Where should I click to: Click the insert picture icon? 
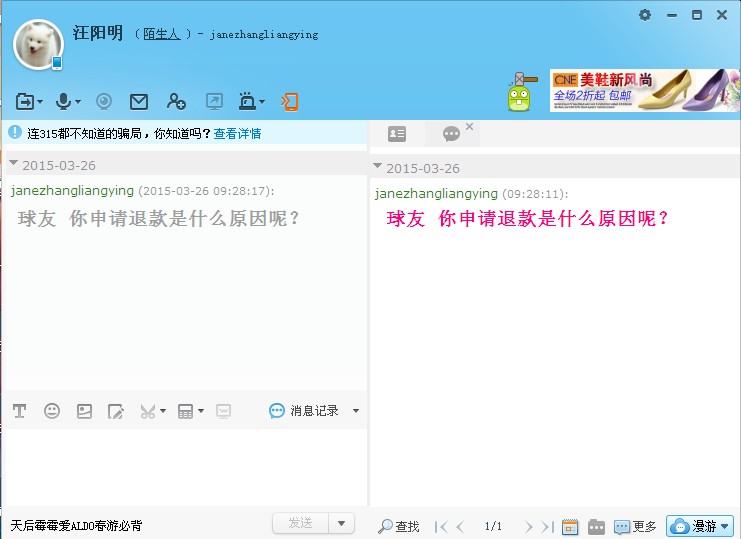pyautogui.click(x=84, y=411)
